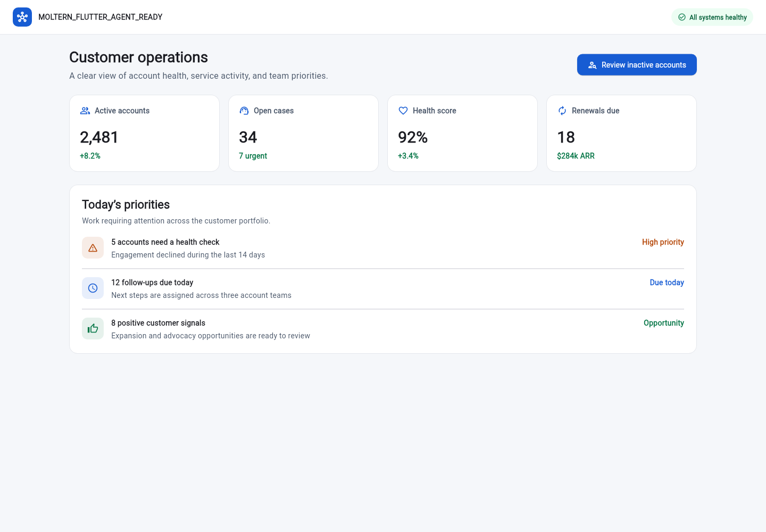Click the High priority label
Screen dimensions: 766x532
[x=663, y=242]
